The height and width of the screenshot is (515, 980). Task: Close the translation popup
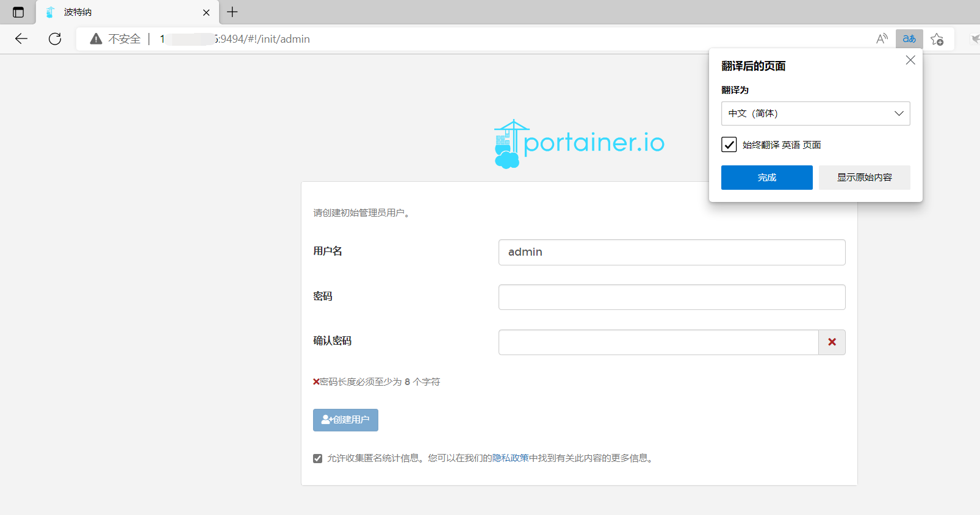pos(910,60)
